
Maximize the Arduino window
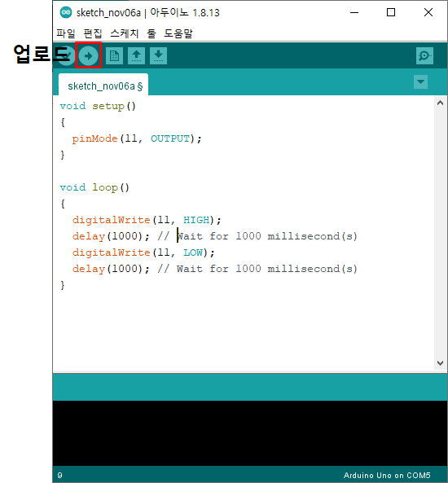(x=391, y=13)
